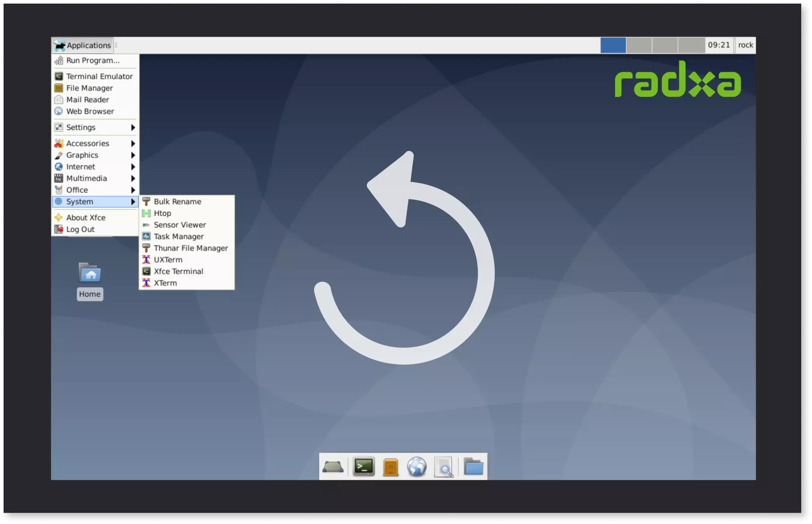Launch UXTerm from System submenu
812x524 pixels.
point(187,260)
